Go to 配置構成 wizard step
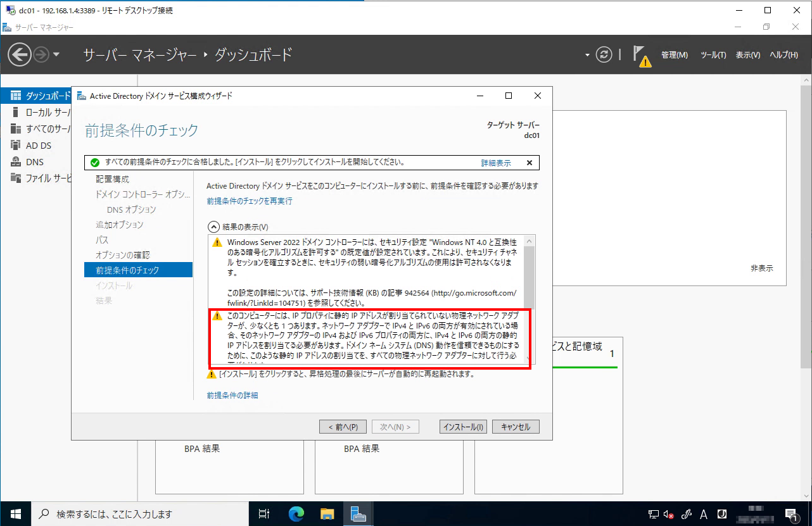 (x=112, y=179)
